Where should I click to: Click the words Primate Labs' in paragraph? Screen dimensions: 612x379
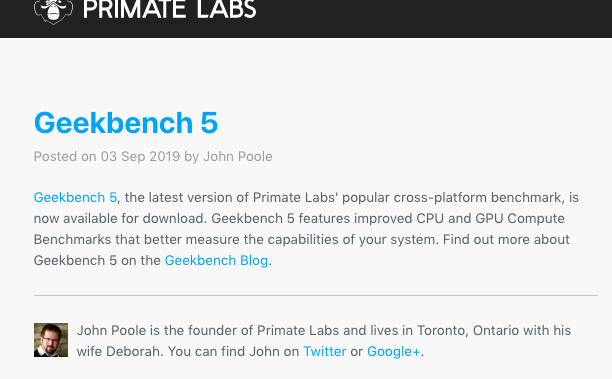[295, 198]
